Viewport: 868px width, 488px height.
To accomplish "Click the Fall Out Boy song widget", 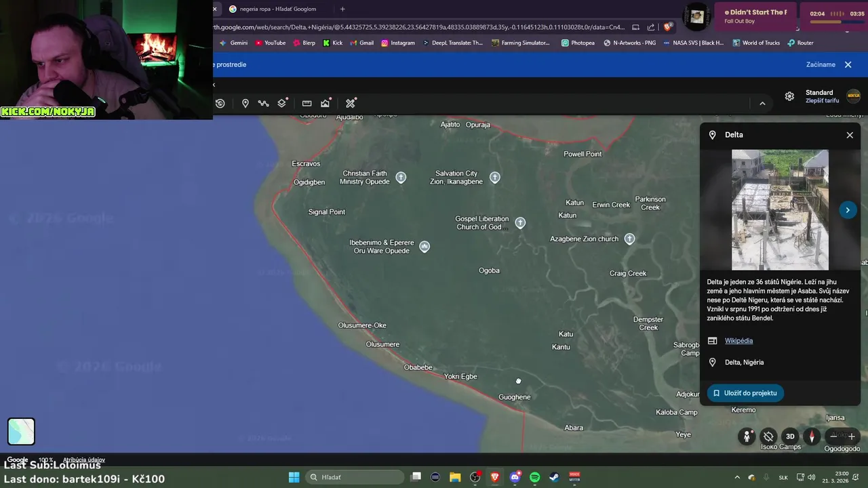I will tap(756, 16).
